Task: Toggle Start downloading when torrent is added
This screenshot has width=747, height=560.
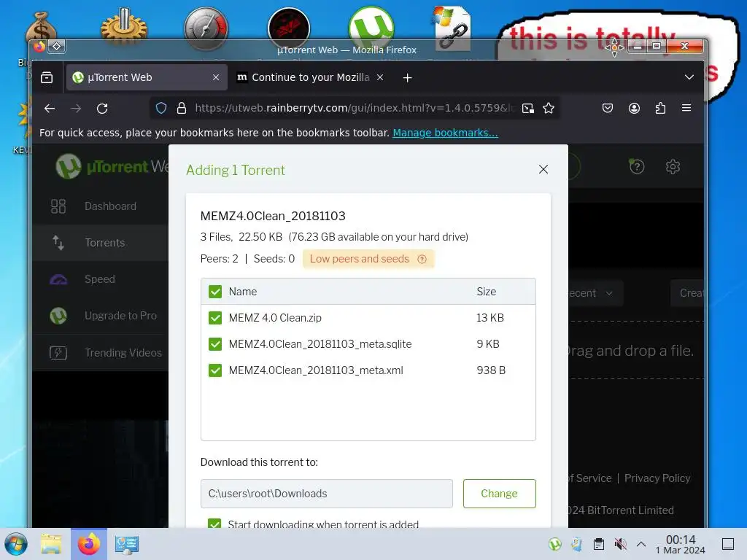Action: click(214, 524)
